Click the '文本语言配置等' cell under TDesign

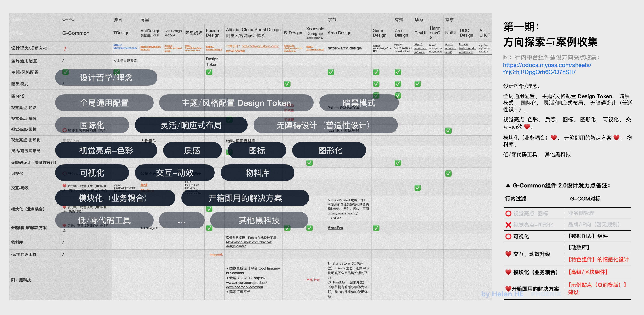[125, 61]
